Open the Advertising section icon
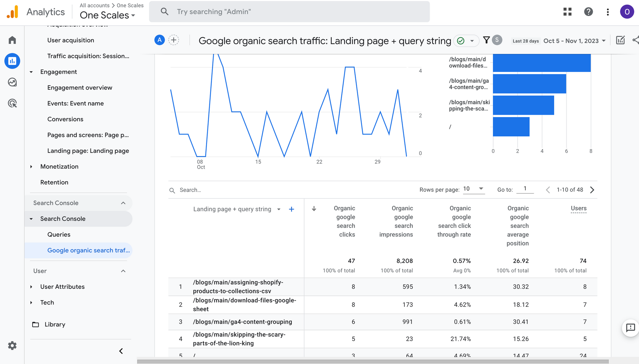The height and width of the screenshot is (364, 639). (x=12, y=103)
